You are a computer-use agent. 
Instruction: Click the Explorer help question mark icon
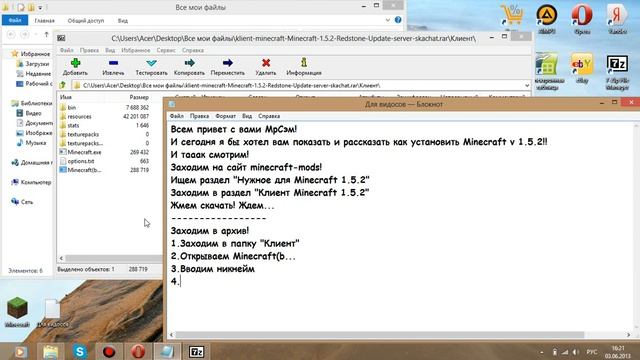(x=398, y=20)
